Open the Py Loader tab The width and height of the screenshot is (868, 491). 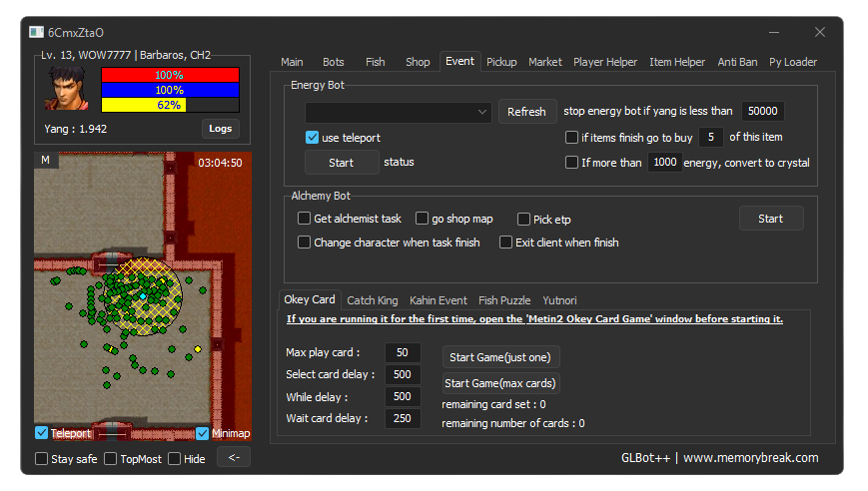tap(793, 62)
